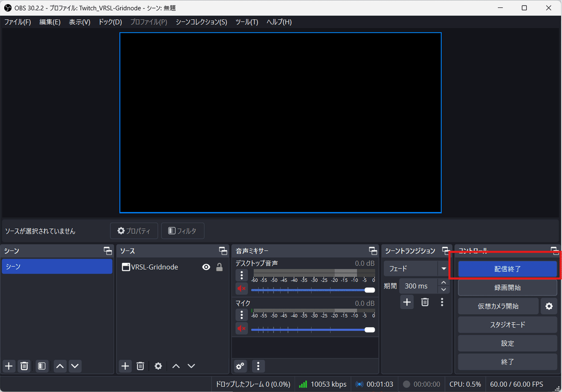Open ツール(T) menu

click(247, 22)
